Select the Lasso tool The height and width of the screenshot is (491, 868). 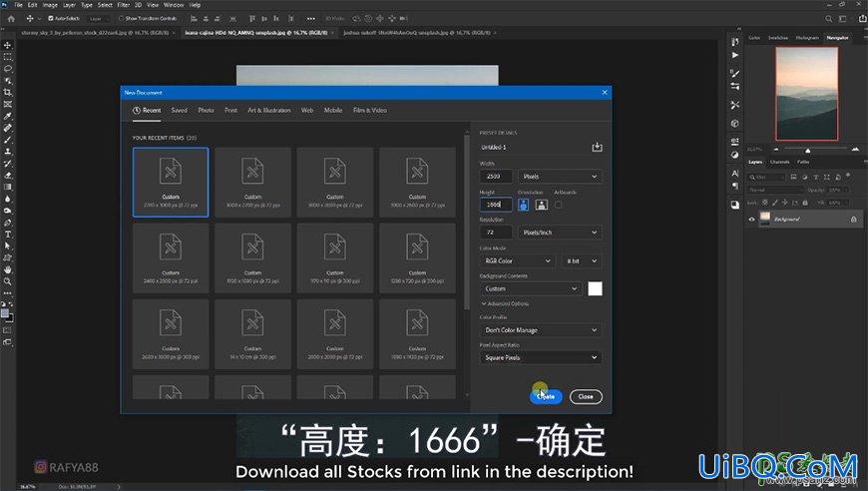coord(8,69)
